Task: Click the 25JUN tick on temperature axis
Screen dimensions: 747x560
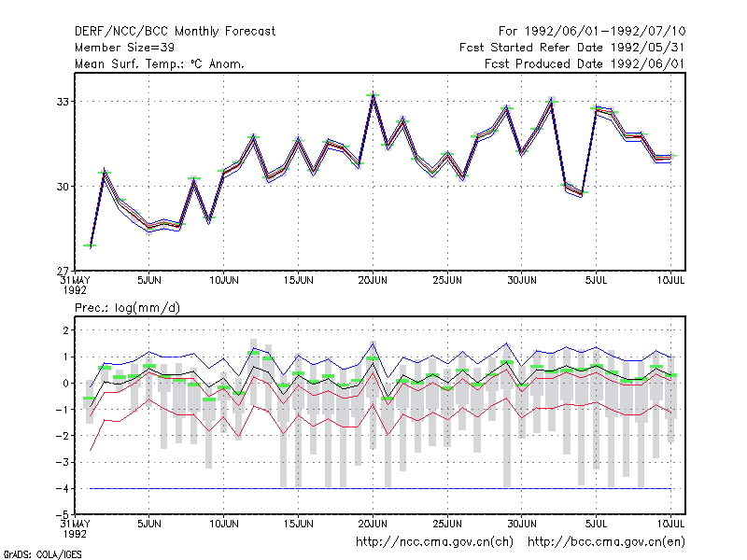Action: pyautogui.click(x=447, y=280)
